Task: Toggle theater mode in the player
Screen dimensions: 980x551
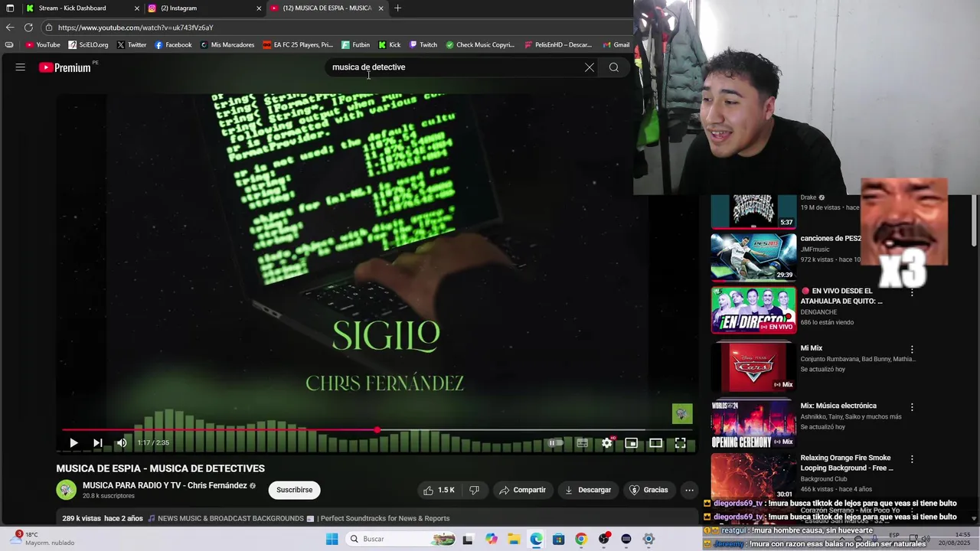Action: 656,443
